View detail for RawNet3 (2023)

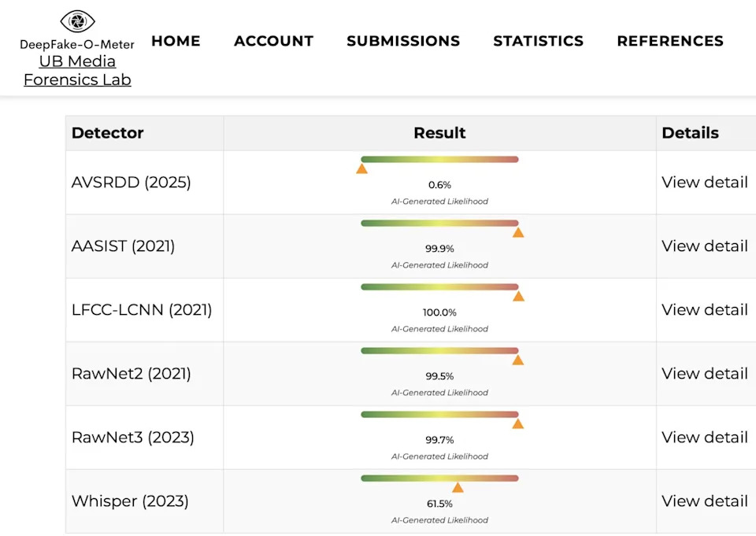tap(704, 437)
